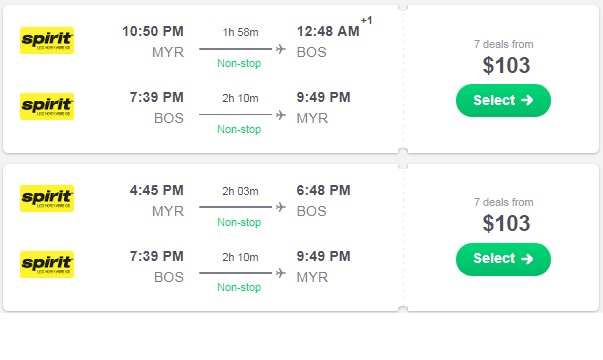The image size is (603, 360).
Task: Click Spirit logo beside 10:50 PM departure
Action: click(47, 40)
